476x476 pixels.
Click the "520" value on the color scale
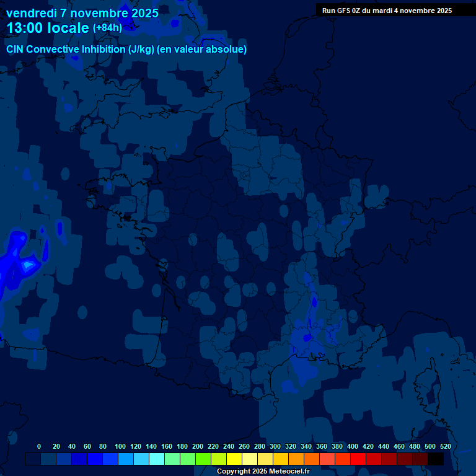click(445, 446)
